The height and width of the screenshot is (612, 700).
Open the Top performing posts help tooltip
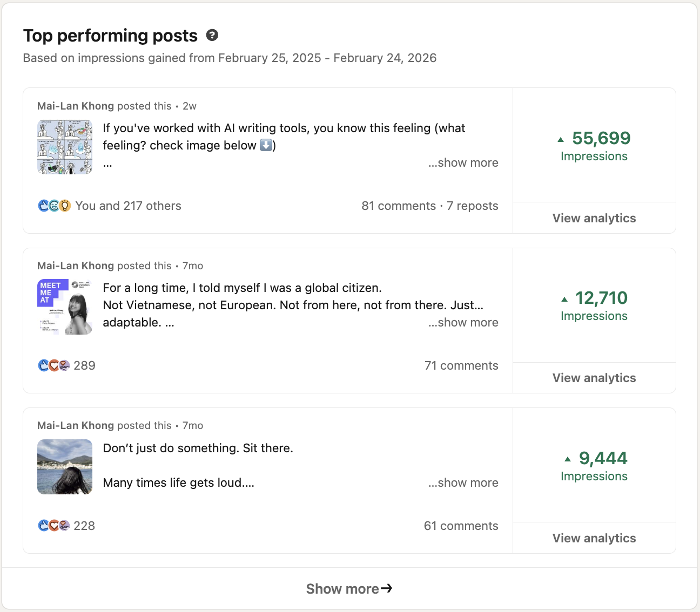point(212,35)
